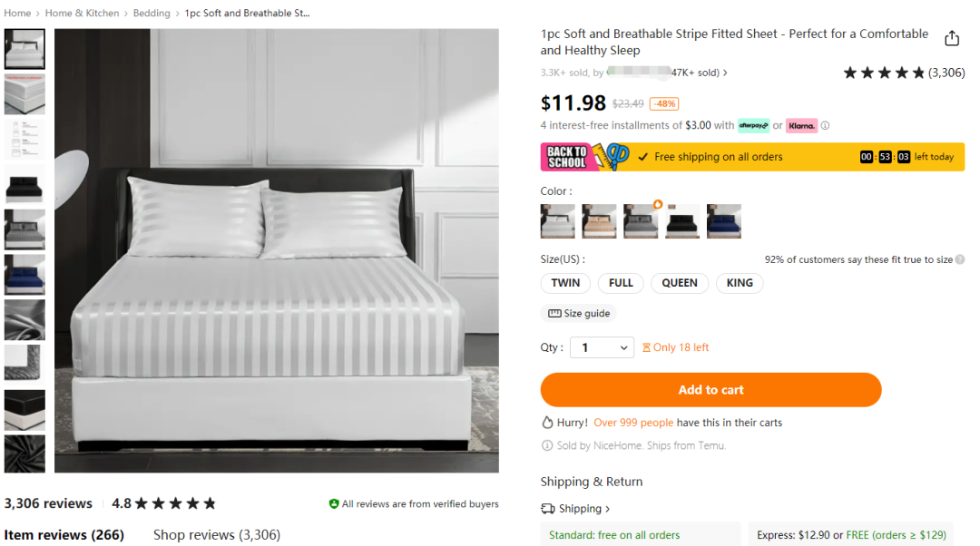The width and height of the screenshot is (980, 546).
Task: Select the QUEEN size option
Action: (x=679, y=283)
